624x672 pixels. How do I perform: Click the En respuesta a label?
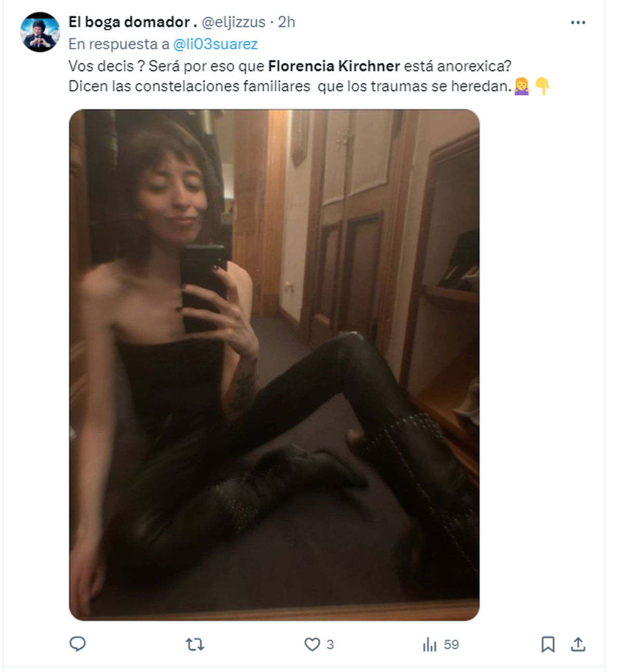pos(119,44)
